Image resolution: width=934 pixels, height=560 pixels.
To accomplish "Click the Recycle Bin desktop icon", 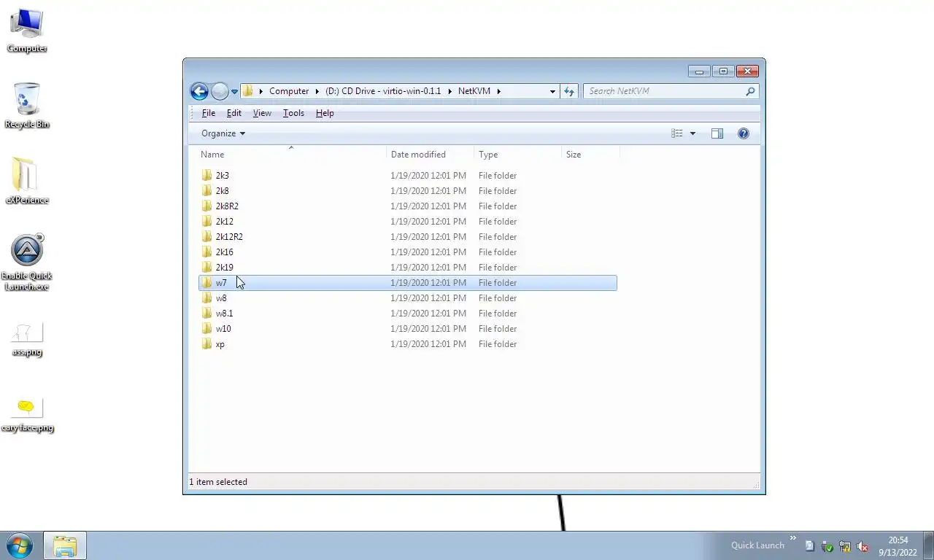I will pyautogui.click(x=27, y=106).
